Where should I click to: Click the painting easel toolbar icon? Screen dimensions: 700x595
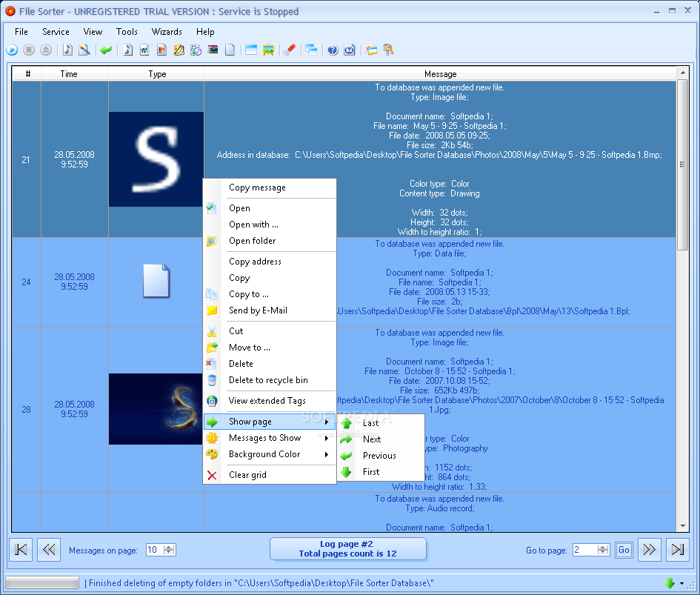[268, 50]
